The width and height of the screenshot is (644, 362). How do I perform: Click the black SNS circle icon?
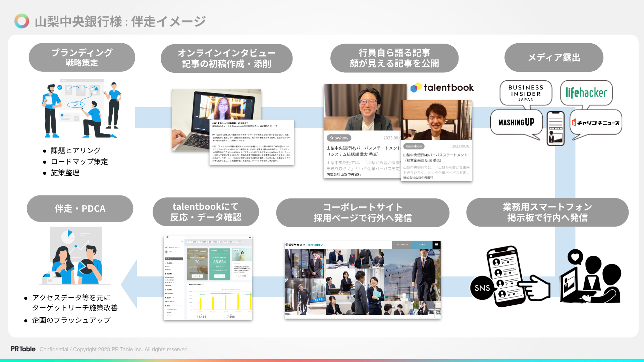tap(482, 288)
